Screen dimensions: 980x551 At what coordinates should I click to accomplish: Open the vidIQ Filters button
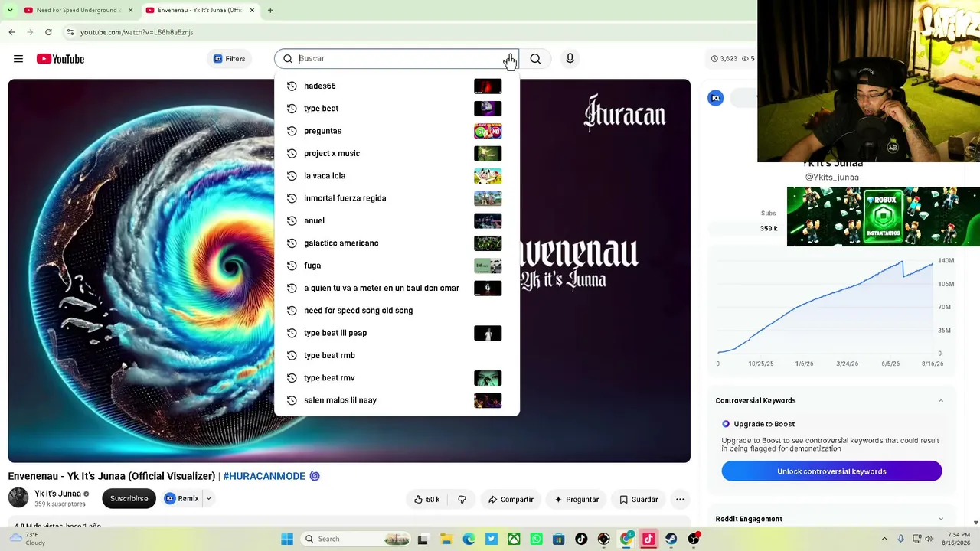point(230,59)
